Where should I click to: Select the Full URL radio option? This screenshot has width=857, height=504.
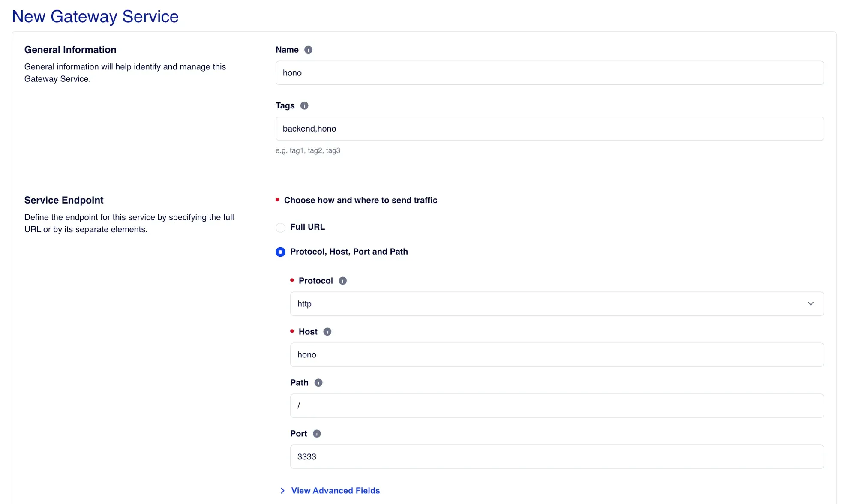tap(280, 227)
